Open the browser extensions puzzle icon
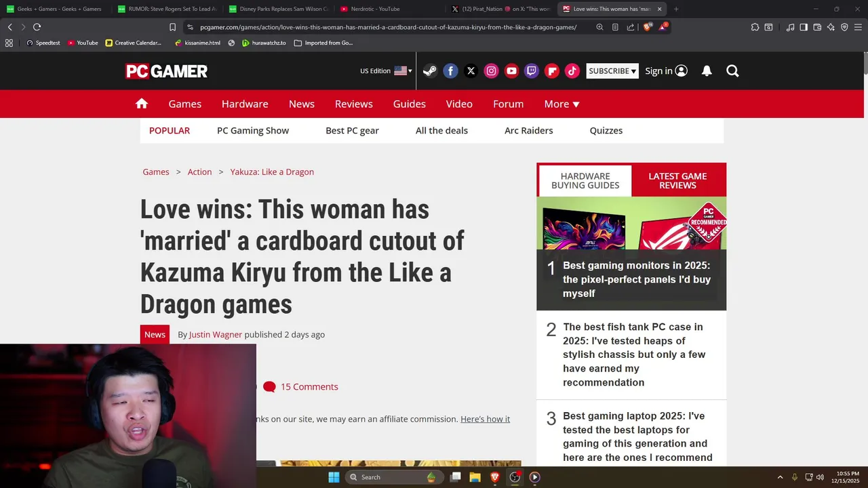868x488 pixels. pyautogui.click(x=755, y=27)
